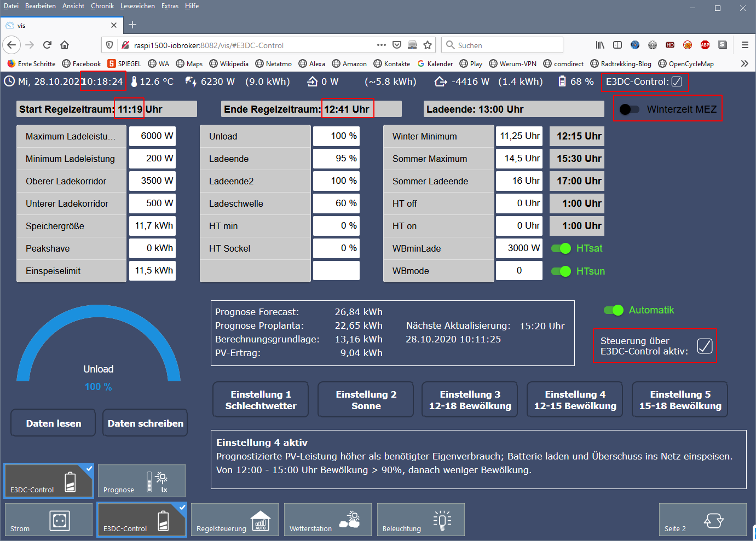Open the Datei menu

pyautogui.click(x=11, y=6)
